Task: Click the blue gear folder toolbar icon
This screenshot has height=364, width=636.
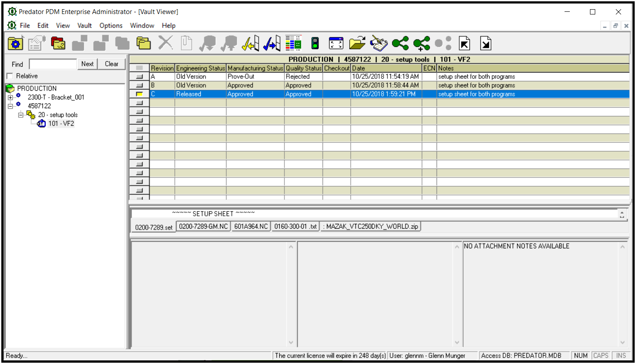Action: 15,43
